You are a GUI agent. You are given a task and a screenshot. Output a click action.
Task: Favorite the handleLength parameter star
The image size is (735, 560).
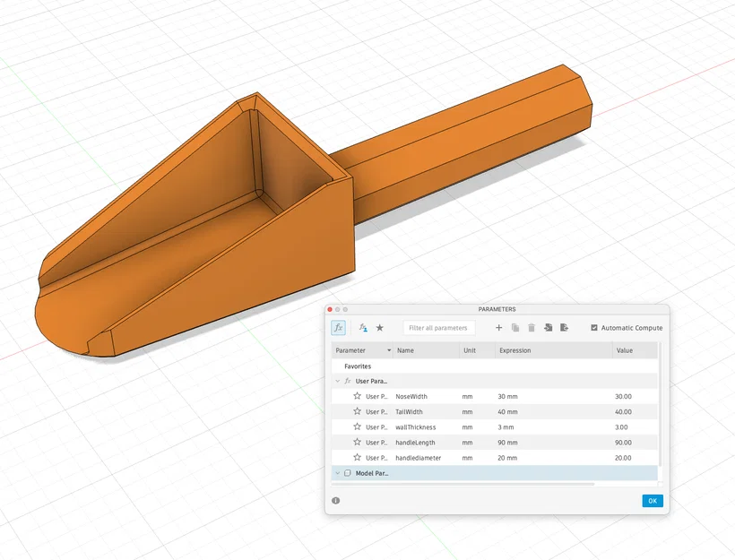tap(357, 442)
